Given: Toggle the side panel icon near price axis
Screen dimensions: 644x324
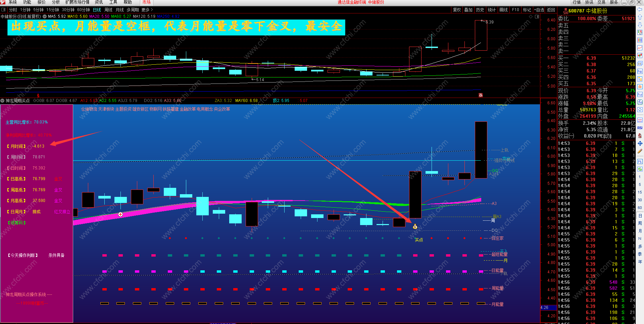Looking at the screenshot, I should coord(537,16).
